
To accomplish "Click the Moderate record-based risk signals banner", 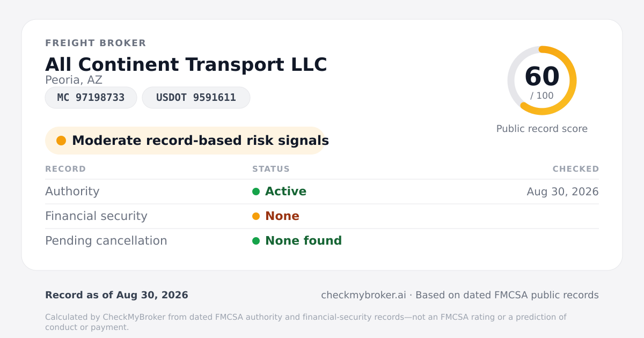I will tap(185, 141).
